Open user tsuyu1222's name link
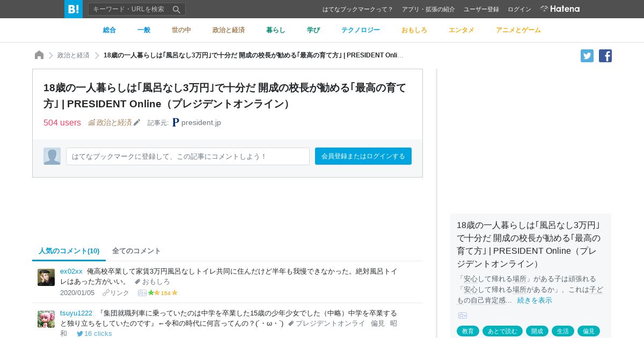The width and height of the screenshot is (644, 338). tap(76, 313)
